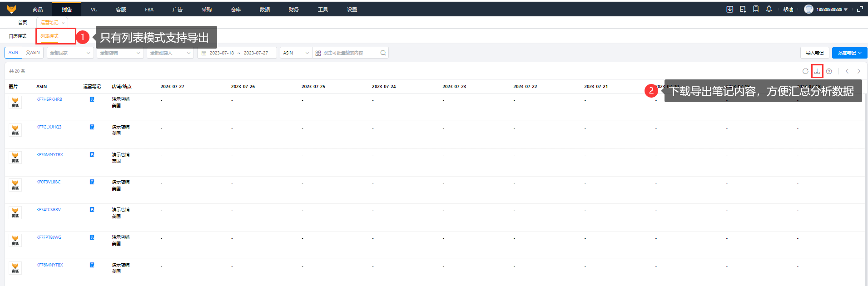Select the ASIN toggle filter
This screenshot has height=286, width=868.
[x=13, y=53]
